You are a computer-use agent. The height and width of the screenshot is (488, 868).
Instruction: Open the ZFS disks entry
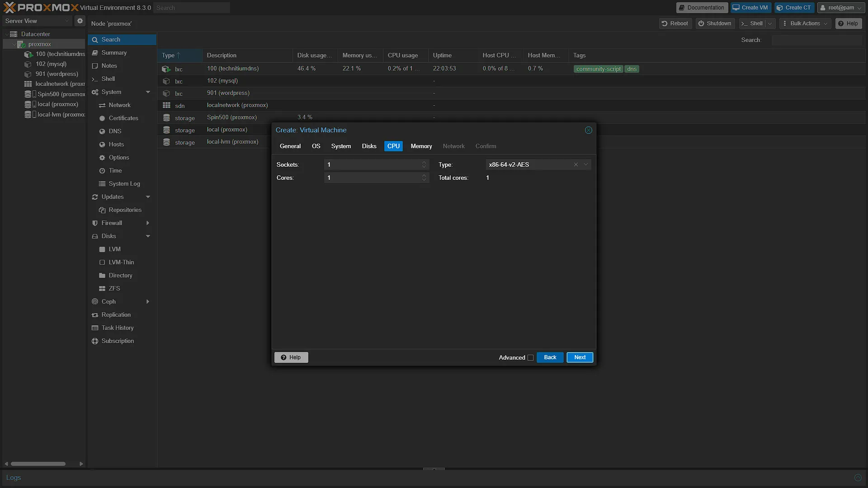coord(122,289)
